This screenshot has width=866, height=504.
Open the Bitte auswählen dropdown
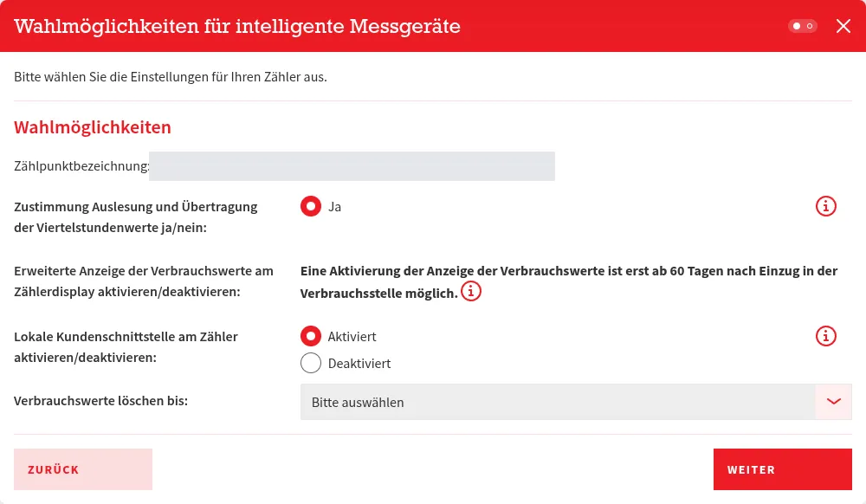(x=576, y=402)
